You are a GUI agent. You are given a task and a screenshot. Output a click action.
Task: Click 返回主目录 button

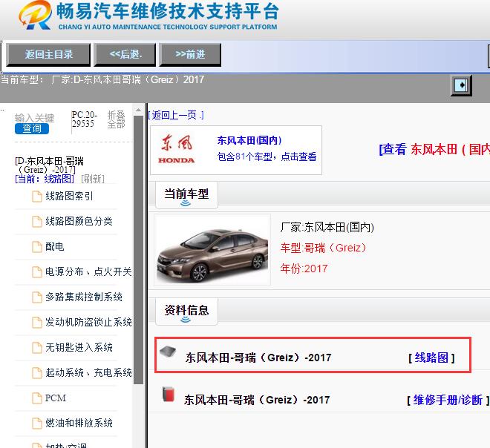[48, 55]
